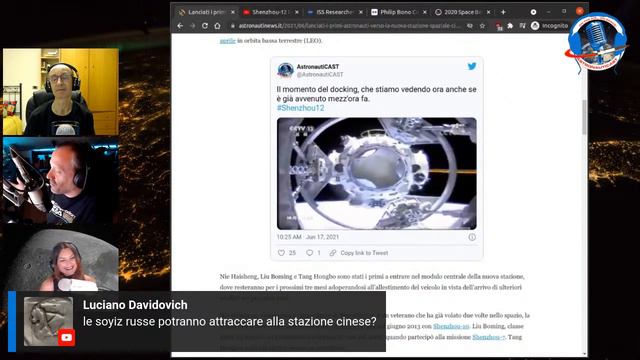This screenshot has width=640, height=360.
Task: Click the astronautinews.it address bar
Action: pos(349,26)
